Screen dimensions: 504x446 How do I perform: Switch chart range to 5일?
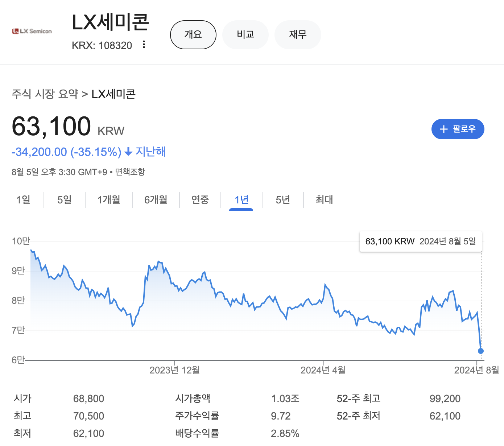(65, 200)
